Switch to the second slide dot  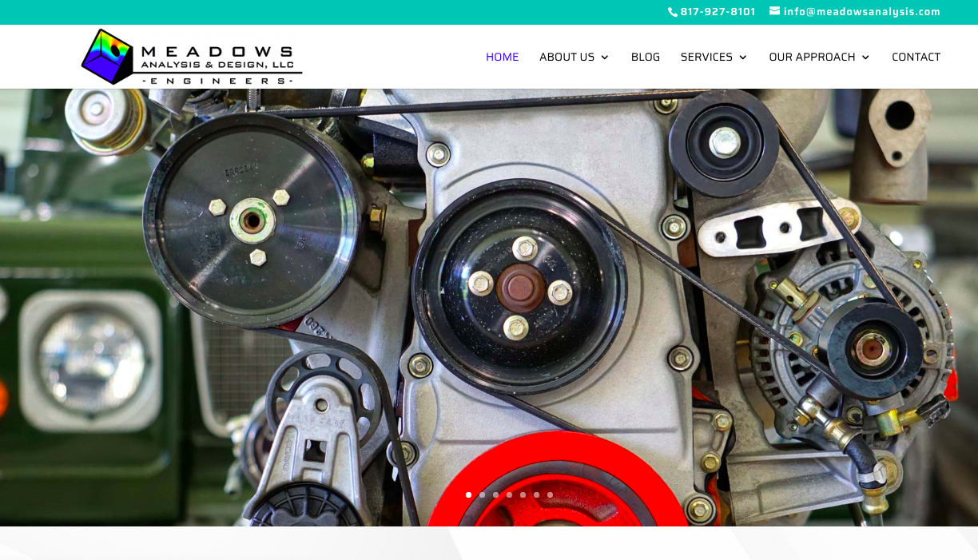coord(483,495)
